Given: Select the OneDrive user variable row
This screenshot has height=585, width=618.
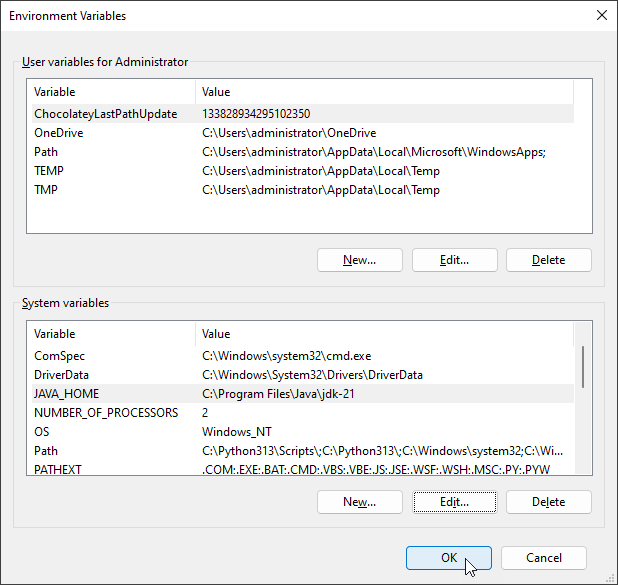Looking at the screenshot, I should tap(59, 133).
